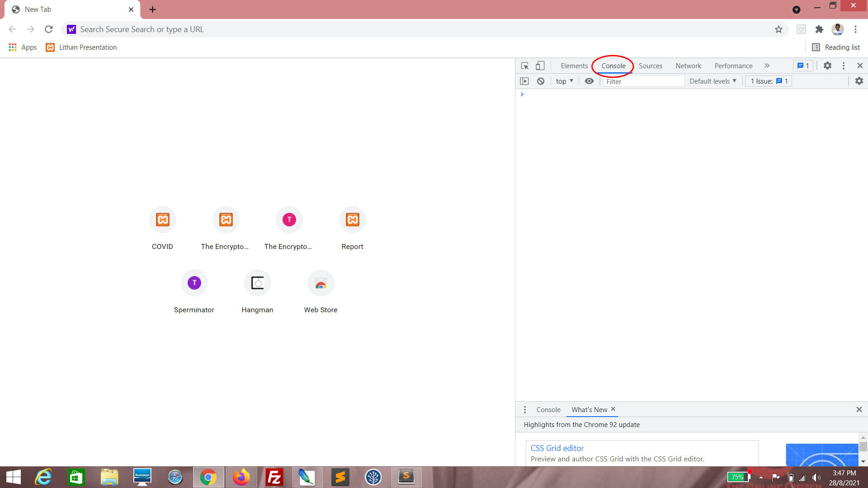Screen dimensions: 868x488
Task: Open Default levels dropdown
Action: [713, 81]
